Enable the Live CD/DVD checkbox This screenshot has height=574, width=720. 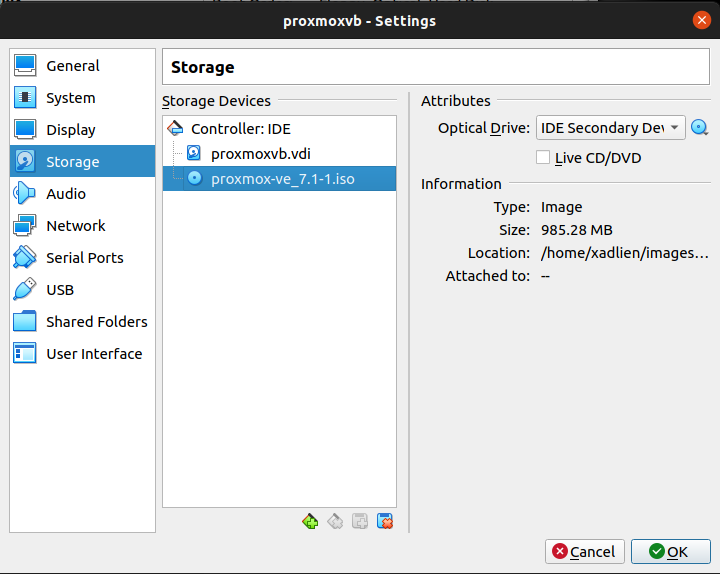543,157
